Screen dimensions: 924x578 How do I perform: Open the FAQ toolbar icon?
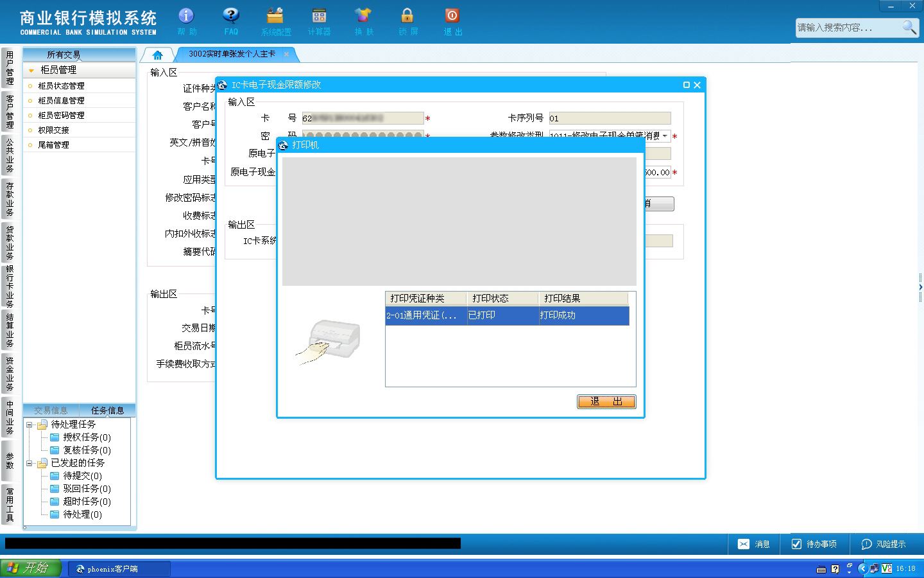point(231,21)
